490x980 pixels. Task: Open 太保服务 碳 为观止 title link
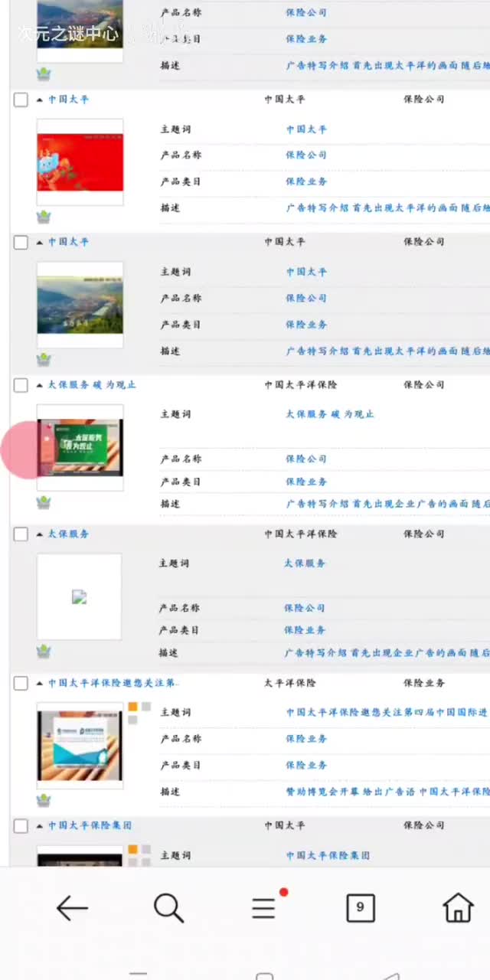[x=92, y=384]
